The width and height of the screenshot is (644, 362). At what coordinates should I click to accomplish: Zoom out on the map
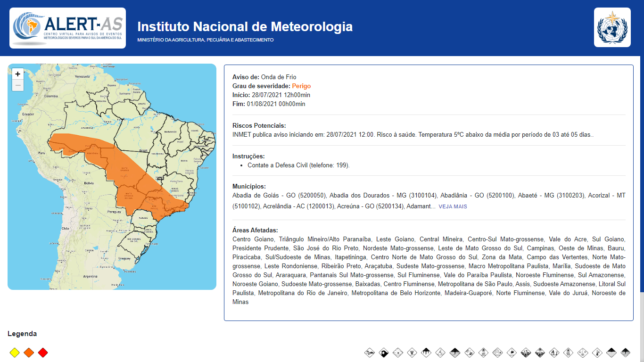tap(17, 85)
